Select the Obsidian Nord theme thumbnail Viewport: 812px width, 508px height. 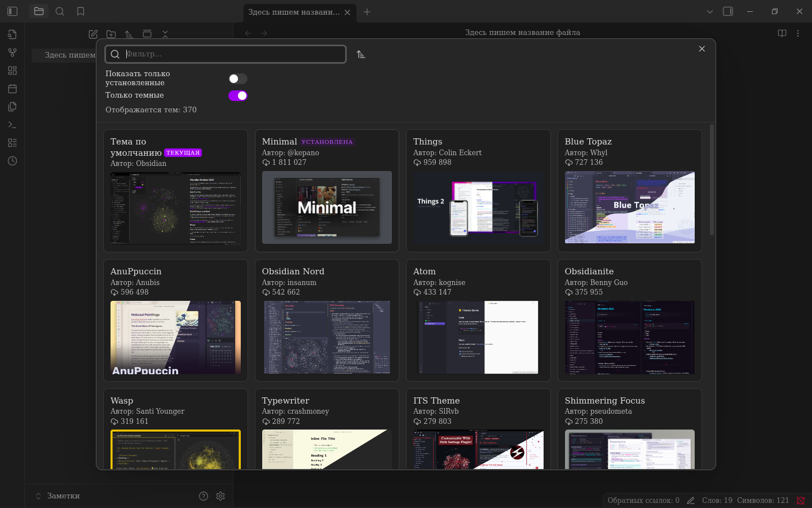327,337
